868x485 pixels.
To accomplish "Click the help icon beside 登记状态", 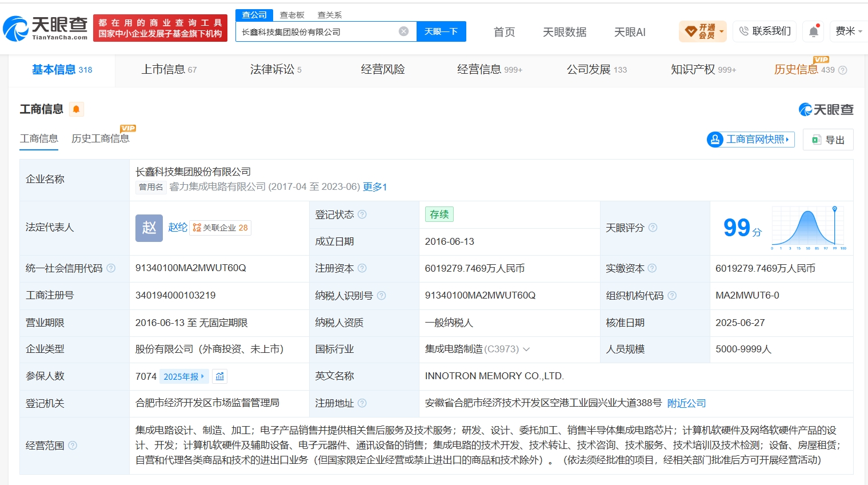I will (362, 214).
